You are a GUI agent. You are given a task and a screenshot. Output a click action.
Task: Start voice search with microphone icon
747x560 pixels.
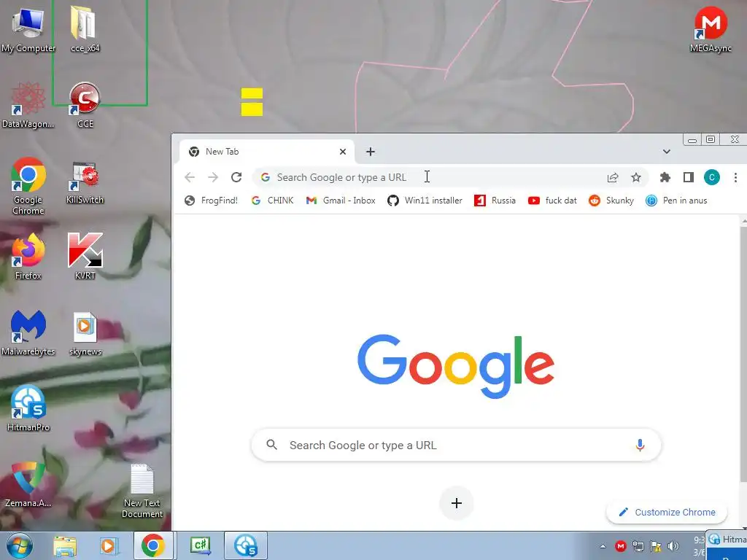pos(640,445)
